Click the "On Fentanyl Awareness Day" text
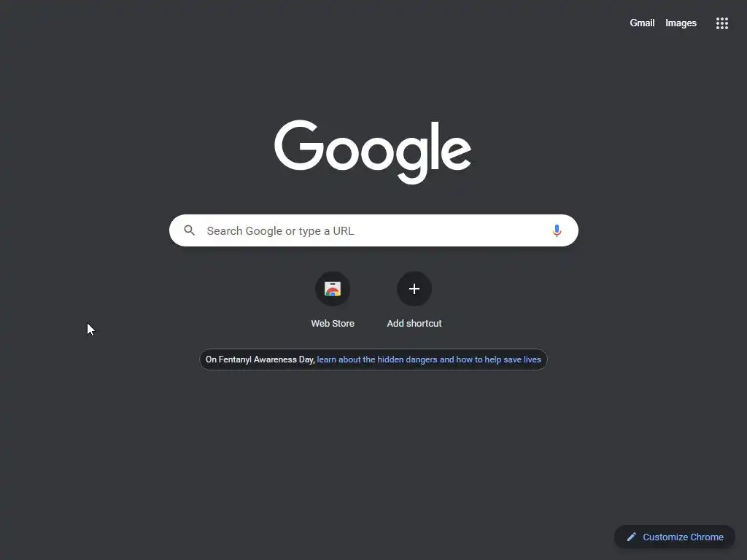The image size is (747, 560). click(260, 359)
